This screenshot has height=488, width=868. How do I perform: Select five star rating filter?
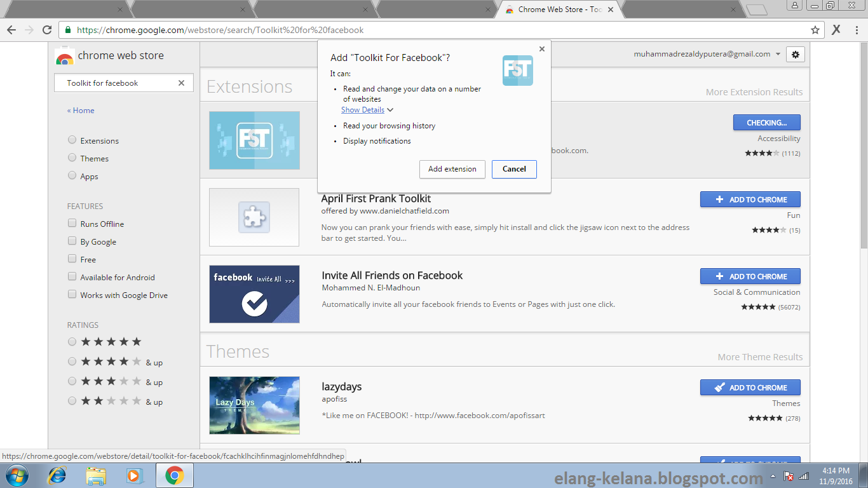(x=72, y=341)
